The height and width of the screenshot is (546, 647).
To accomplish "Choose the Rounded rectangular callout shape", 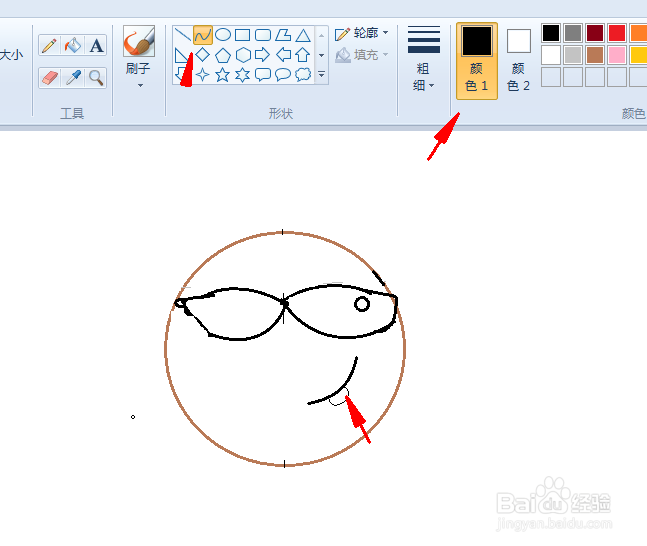I will click(x=263, y=75).
